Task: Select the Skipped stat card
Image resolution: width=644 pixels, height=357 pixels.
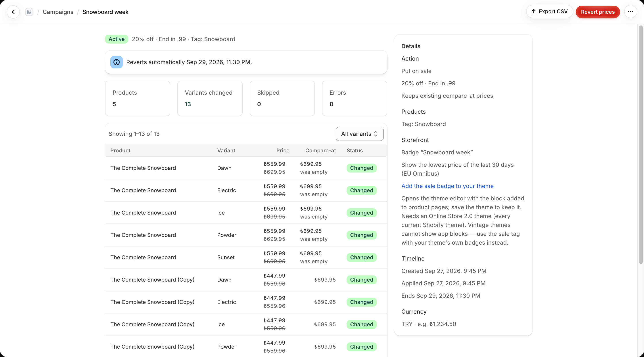Action: 282,98
